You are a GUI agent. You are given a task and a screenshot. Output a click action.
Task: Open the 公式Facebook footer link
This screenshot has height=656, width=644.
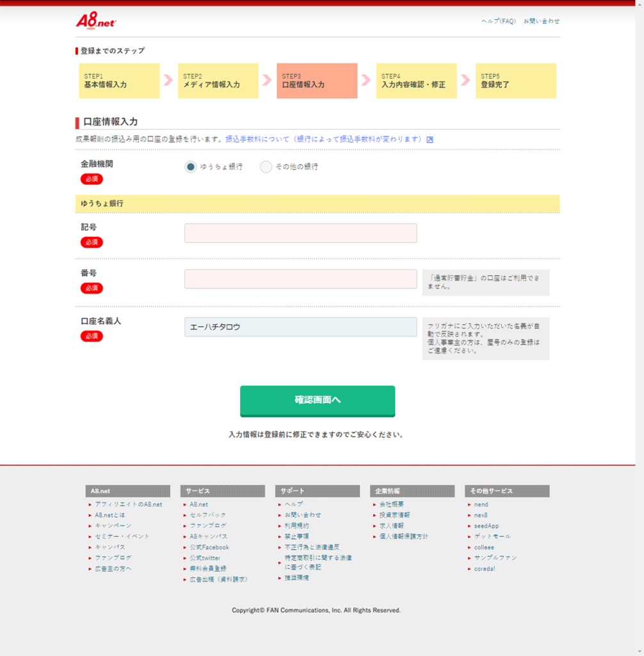click(209, 547)
